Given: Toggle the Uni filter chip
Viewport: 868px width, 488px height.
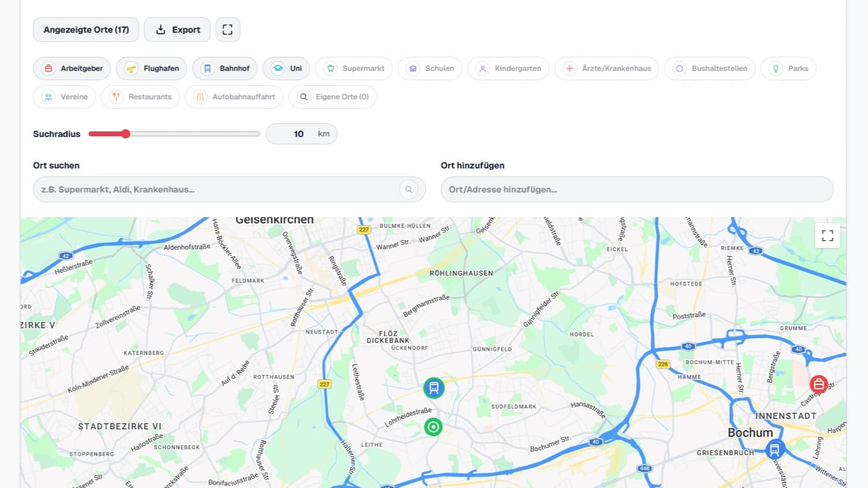Looking at the screenshot, I should pyautogui.click(x=286, y=68).
